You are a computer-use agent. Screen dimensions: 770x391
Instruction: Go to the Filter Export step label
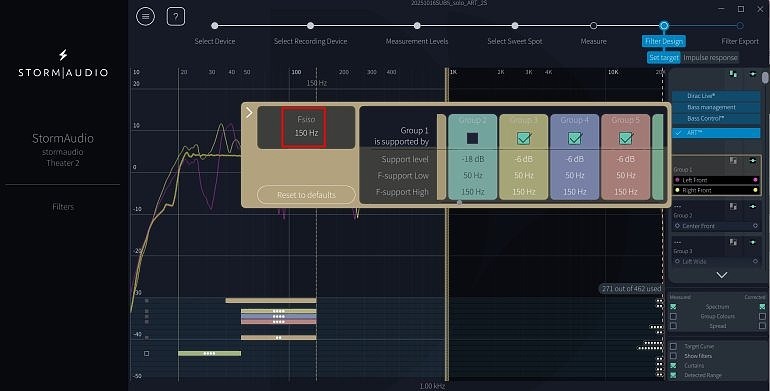coord(740,41)
